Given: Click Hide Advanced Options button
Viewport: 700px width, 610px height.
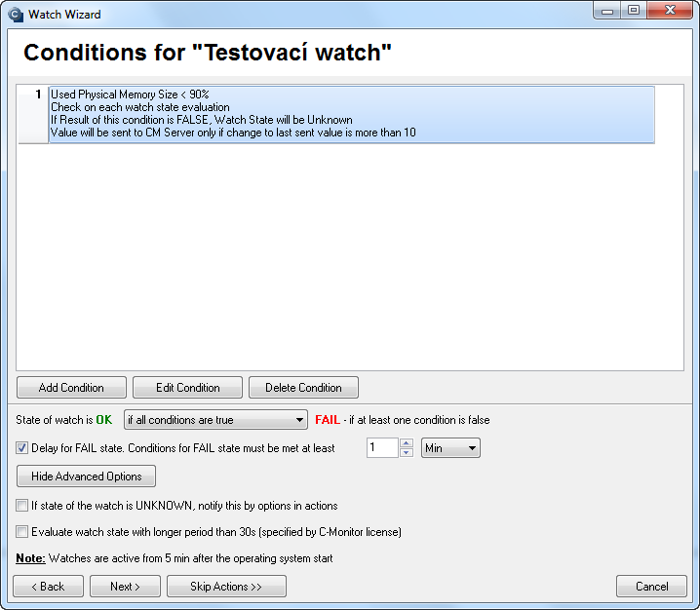Looking at the screenshot, I should [86, 477].
